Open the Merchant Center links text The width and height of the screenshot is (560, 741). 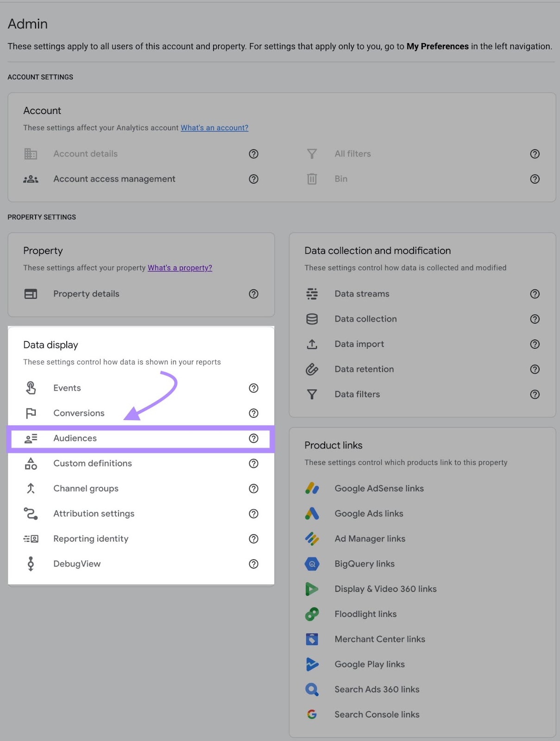[380, 639]
